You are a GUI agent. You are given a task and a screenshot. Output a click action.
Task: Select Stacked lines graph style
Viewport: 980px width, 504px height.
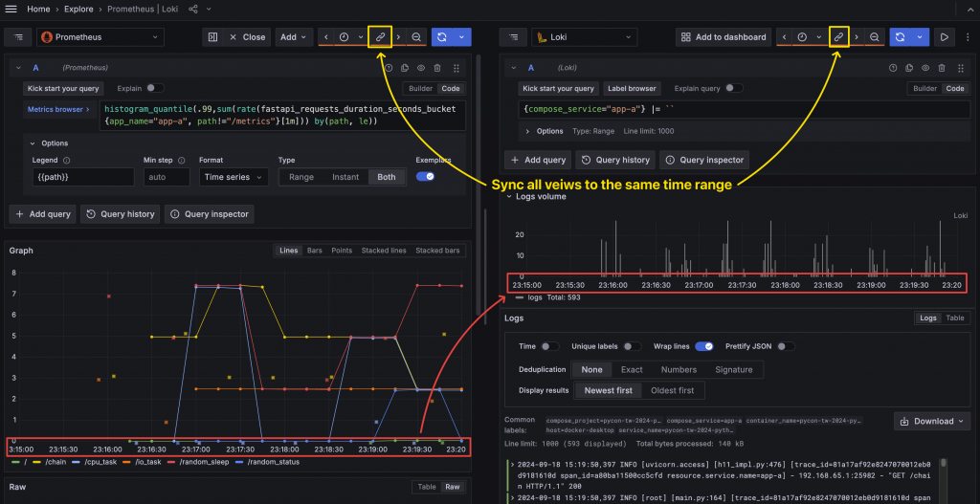384,251
